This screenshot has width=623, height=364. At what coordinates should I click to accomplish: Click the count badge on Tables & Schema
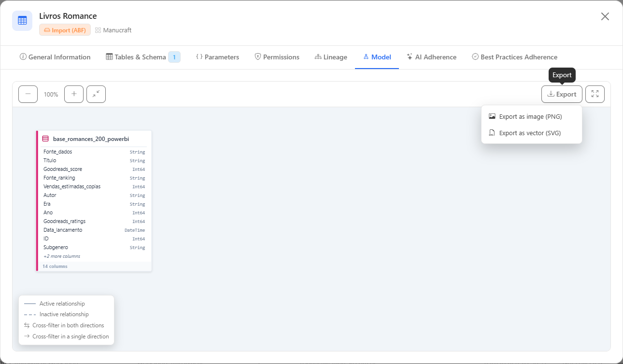point(174,57)
